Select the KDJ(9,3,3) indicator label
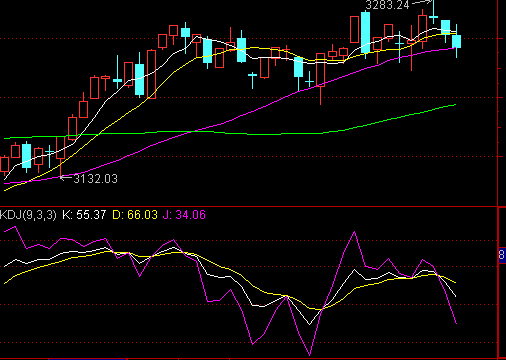Image resolution: width=506 pixels, height=360 pixels. coord(28,215)
